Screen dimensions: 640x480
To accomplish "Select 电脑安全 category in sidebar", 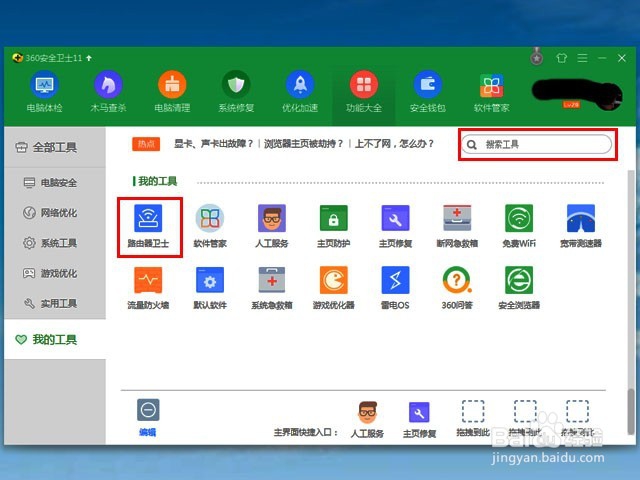I will point(55,182).
